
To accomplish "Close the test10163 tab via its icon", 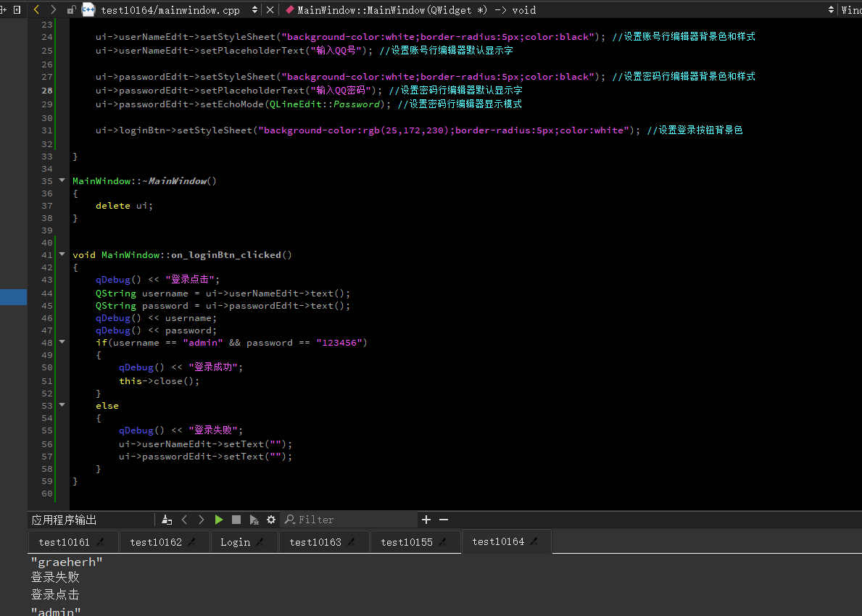I will pyautogui.click(x=351, y=542).
